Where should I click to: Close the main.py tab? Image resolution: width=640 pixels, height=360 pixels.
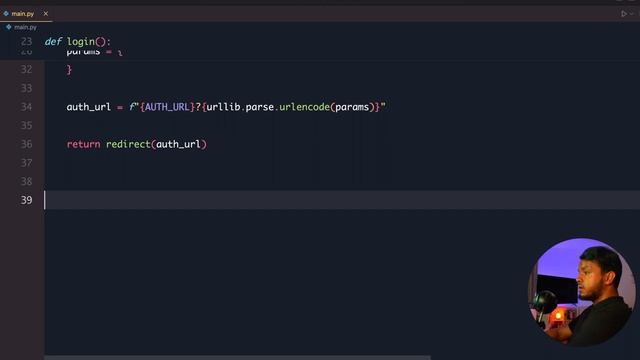coord(46,13)
